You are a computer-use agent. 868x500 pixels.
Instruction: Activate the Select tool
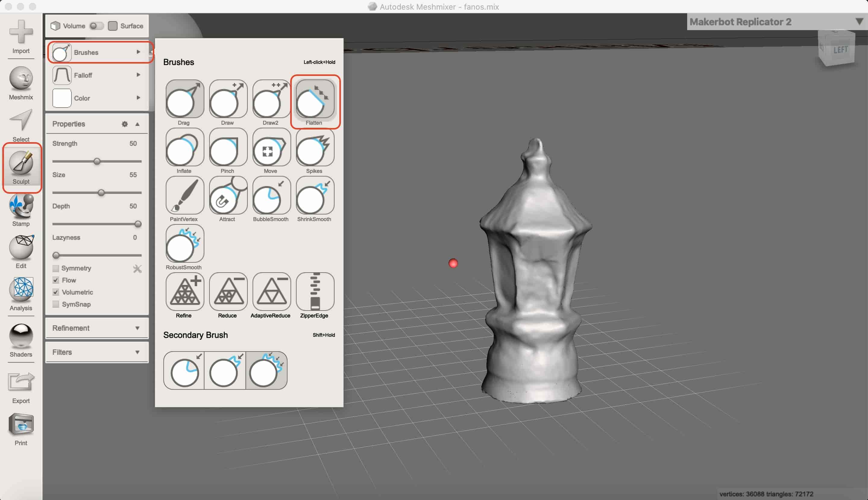coord(21,126)
